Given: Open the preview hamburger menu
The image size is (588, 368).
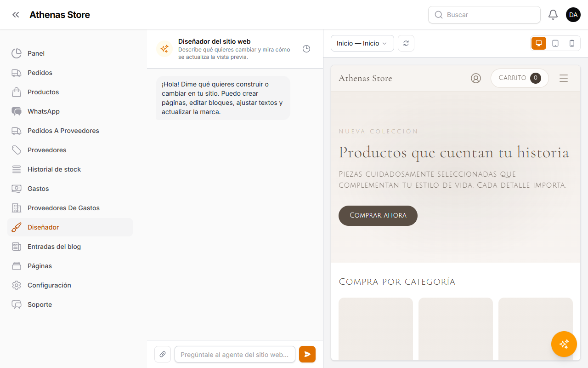Looking at the screenshot, I should 564,78.
